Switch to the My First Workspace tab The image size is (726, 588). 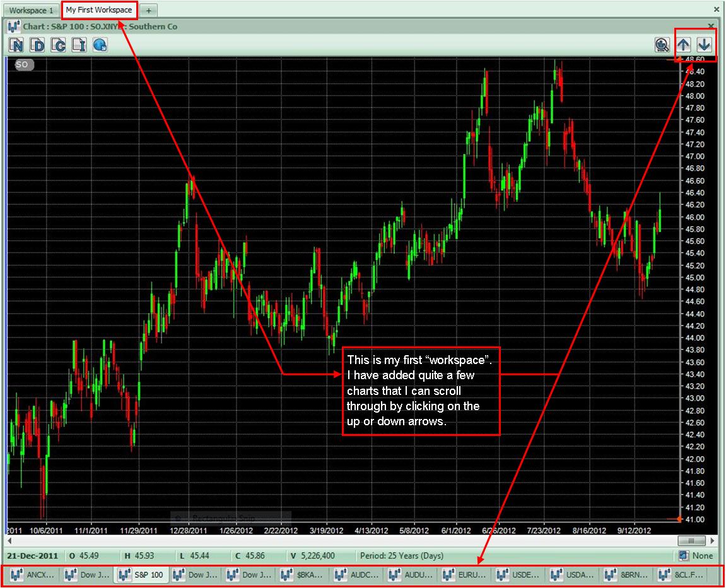(99, 9)
